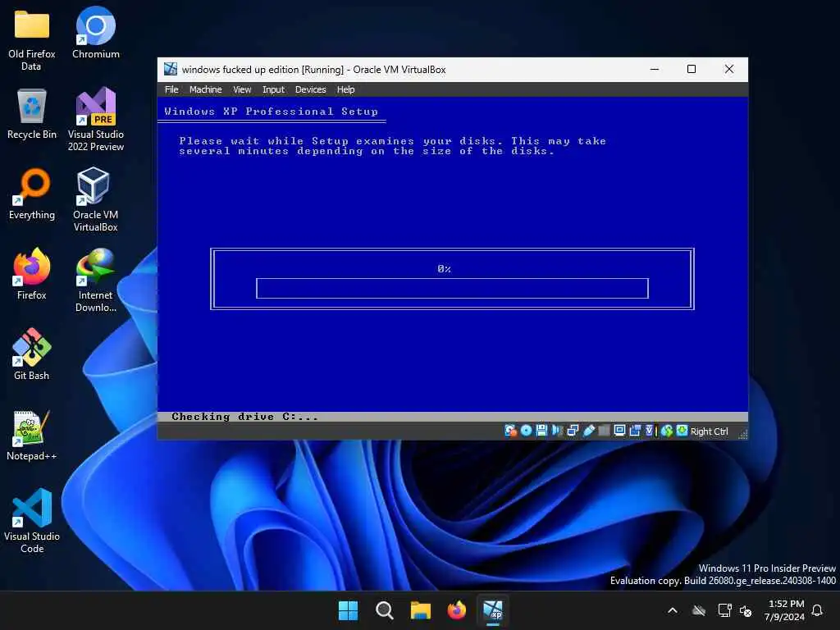Open the Windows Start menu
The width and height of the screenshot is (840, 630).
(348, 610)
